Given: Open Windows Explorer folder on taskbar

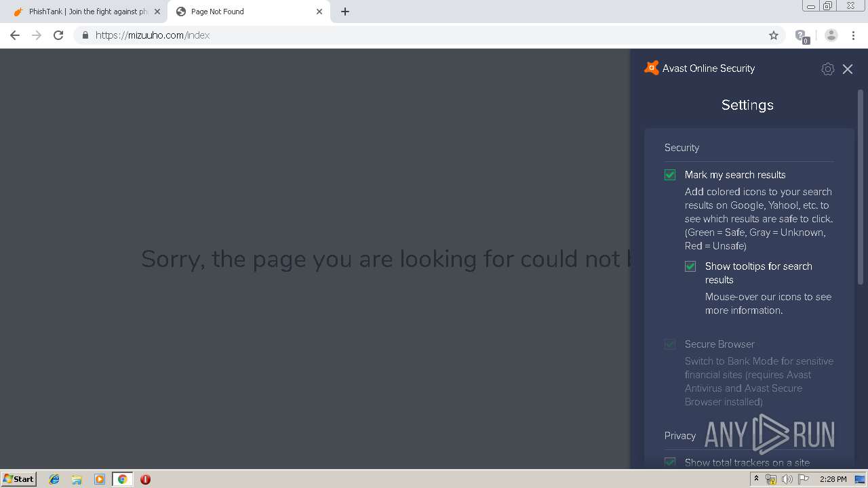Looking at the screenshot, I should click(77, 479).
